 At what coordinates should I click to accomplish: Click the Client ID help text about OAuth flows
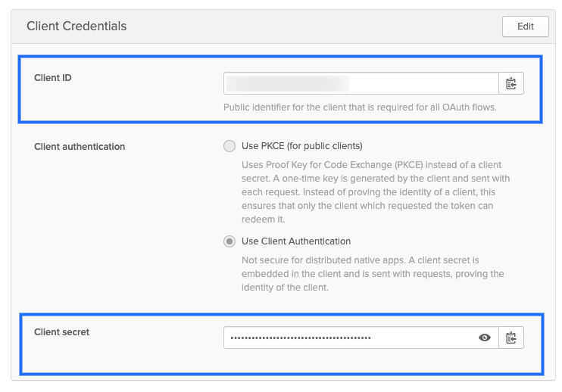[360, 107]
